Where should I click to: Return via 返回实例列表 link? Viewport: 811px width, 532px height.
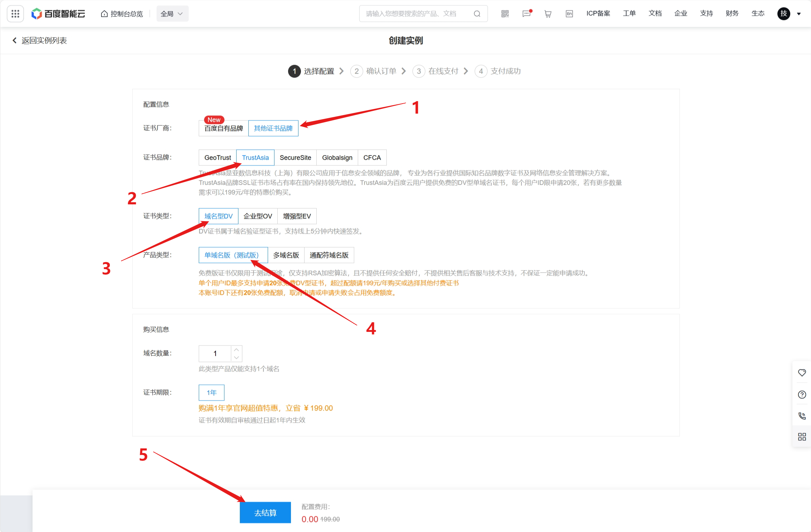point(40,40)
